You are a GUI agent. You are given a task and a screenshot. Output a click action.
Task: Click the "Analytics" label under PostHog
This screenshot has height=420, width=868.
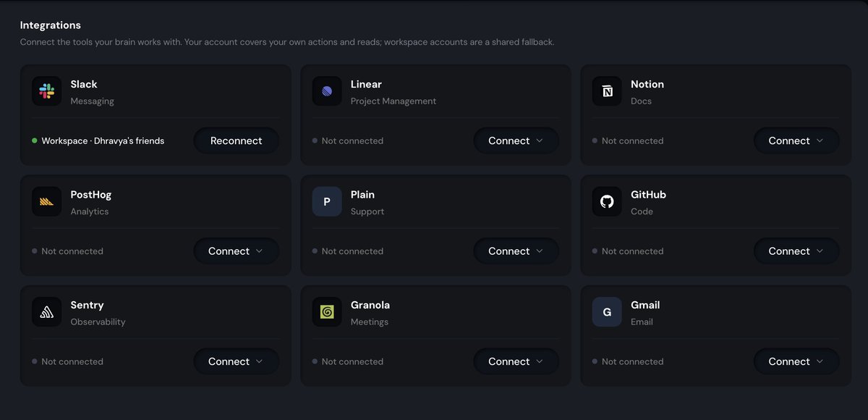coord(90,212)
